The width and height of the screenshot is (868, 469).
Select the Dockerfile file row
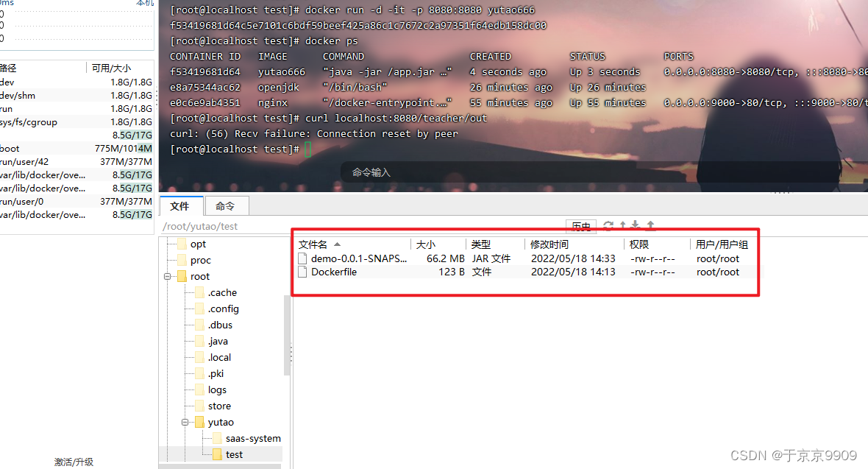click(x=526, y=272)
